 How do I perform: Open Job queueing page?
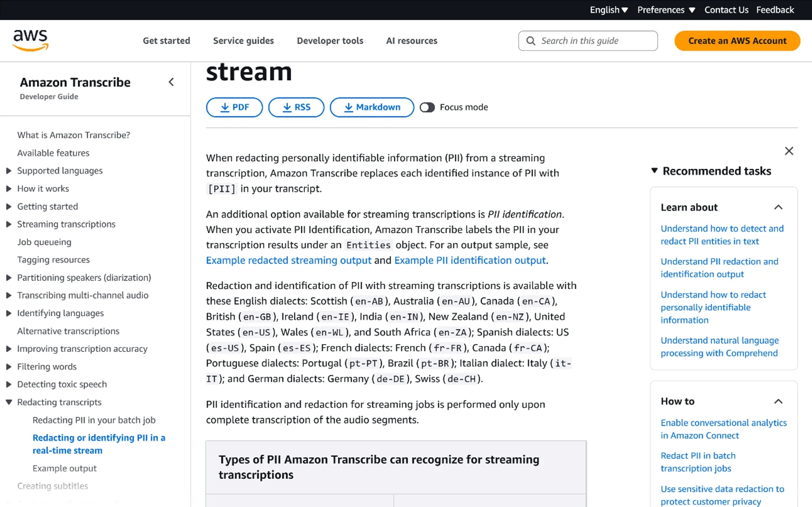pyautogui.click(x=44, y=242)
